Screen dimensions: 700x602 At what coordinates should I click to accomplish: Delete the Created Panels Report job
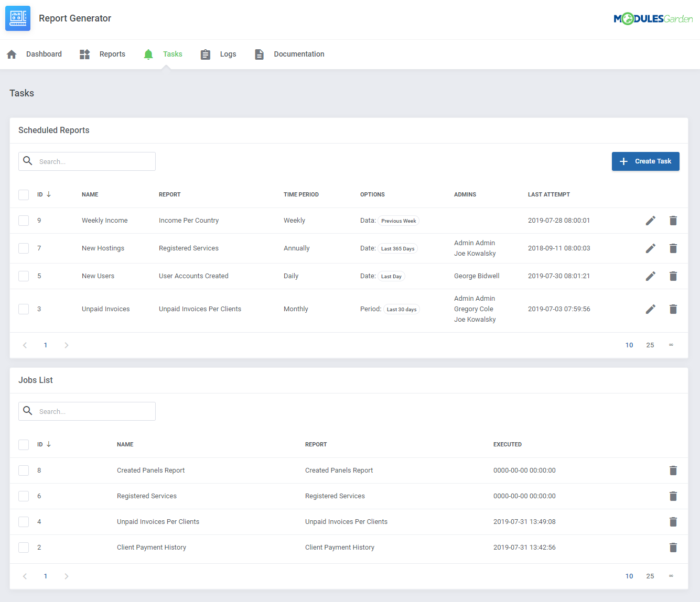pyautogui.click(x=673, y=470)
